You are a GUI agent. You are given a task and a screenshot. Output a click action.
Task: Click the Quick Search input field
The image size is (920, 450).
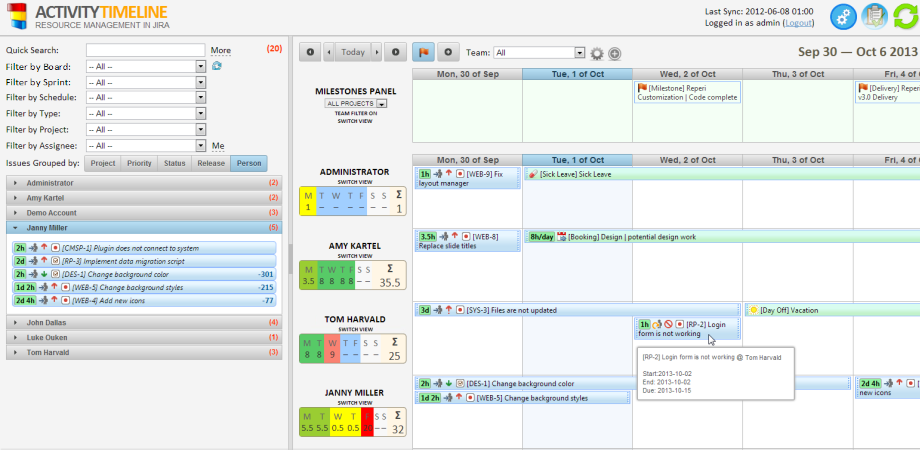[145, 50]
